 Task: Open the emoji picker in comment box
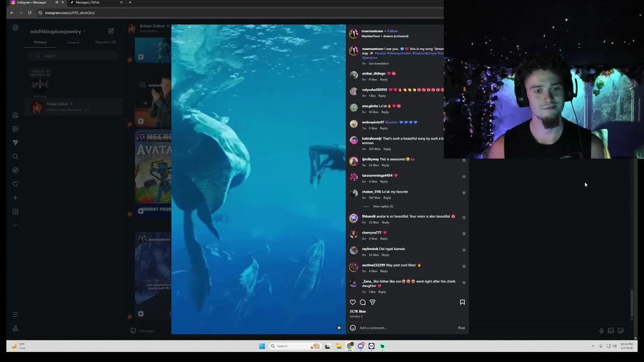(353, 328)
